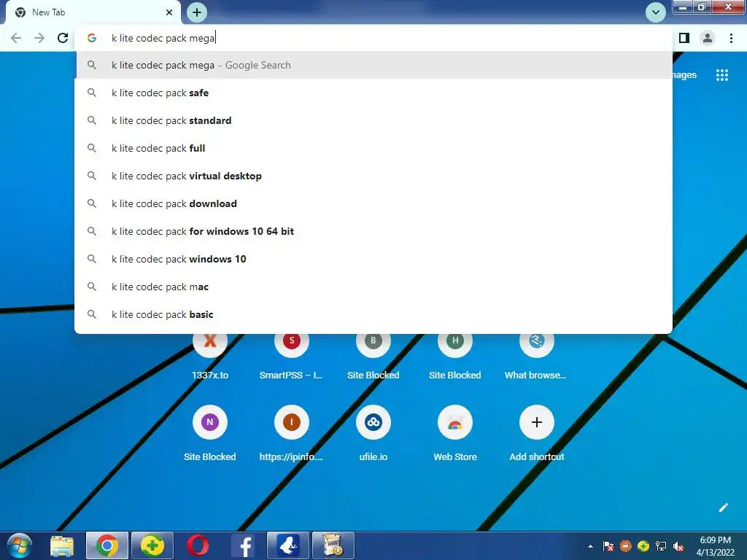747x560 pixels.
Task: Click the muted volume tray icon
Action: coord(678,546)
